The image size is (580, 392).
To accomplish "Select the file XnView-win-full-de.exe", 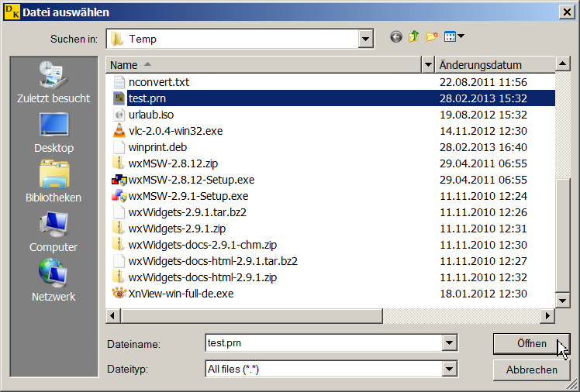I will pos(181,294).
